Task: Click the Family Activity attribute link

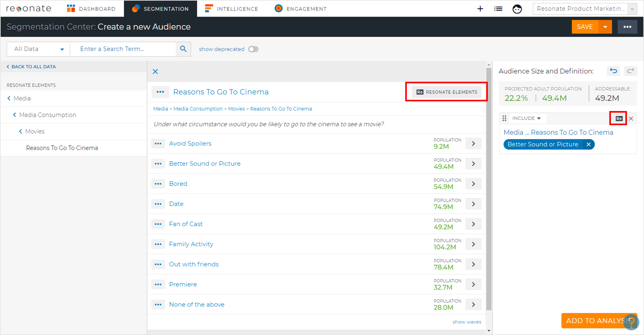Action: 191,244
